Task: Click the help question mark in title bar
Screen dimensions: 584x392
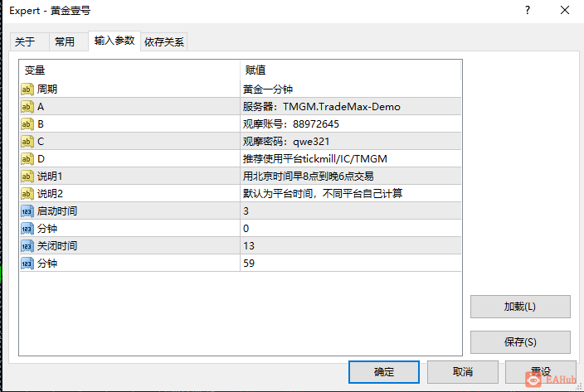Action: [x=528, y=11]
